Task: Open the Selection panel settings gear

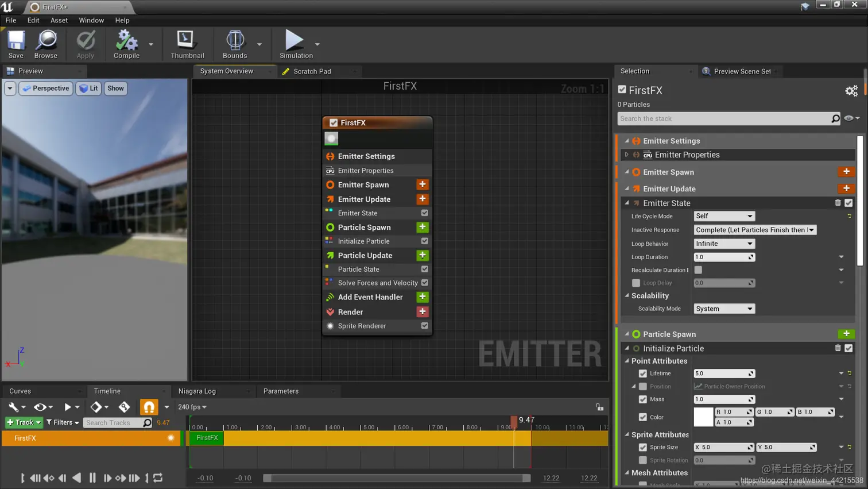Action: coord(851,91)
